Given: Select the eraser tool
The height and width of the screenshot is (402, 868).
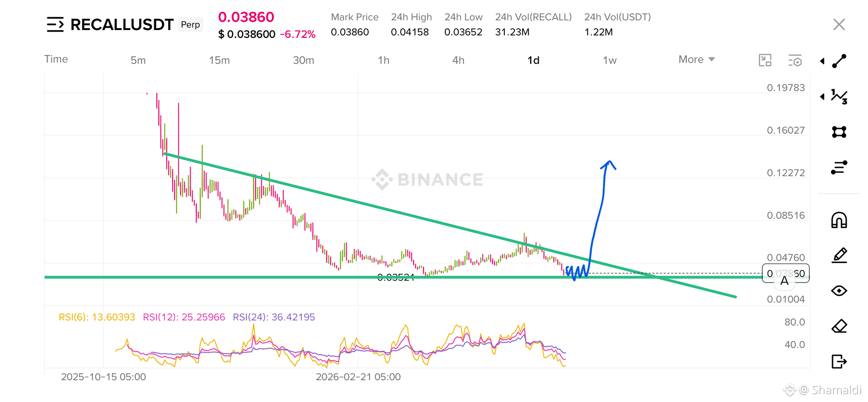Looking at the screenshot, I should pos(839,326).
